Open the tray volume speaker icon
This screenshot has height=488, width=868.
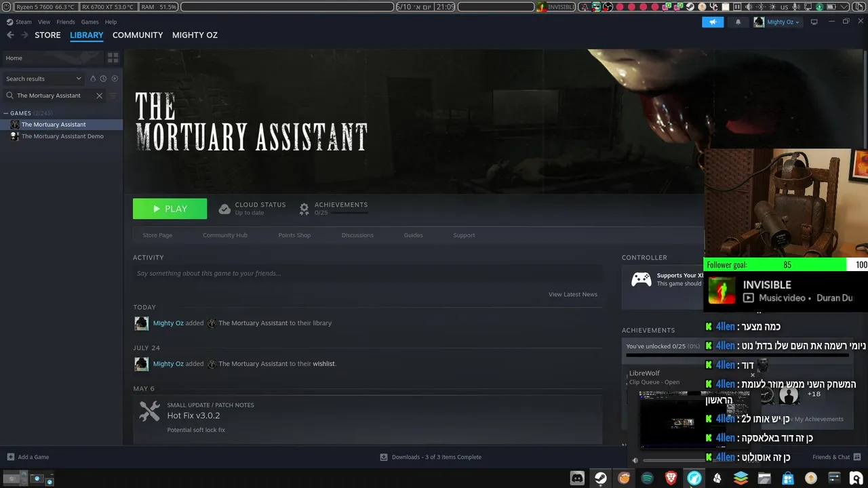point(749,7)
